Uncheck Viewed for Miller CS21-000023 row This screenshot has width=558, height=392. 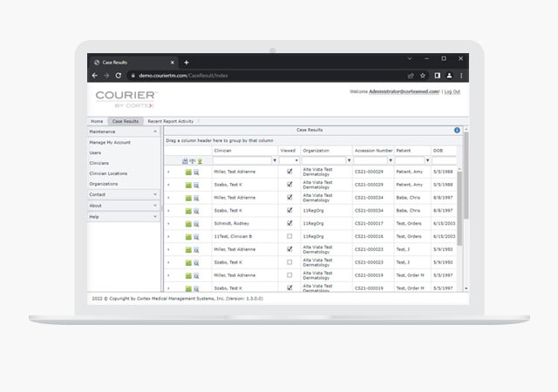289,249
